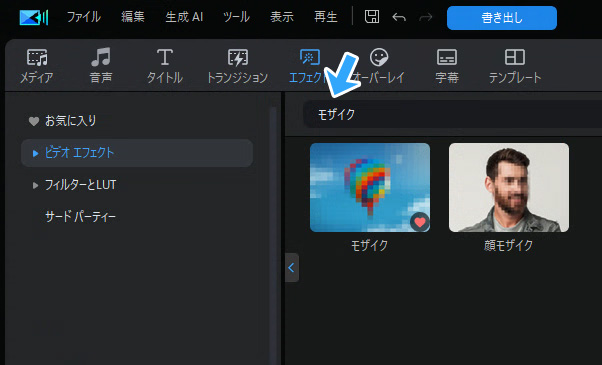Select the 顔モザイク effect thumbnail
This screenshot has height=365, width=602.
(509, 187)
